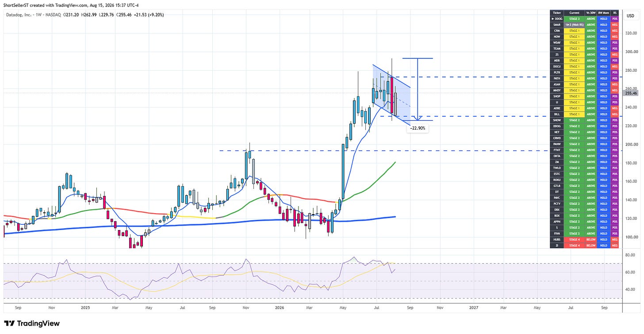Select the FTNT ticker cell
Image resolution: width=644 pixels, height=334 pixels.
557,150
